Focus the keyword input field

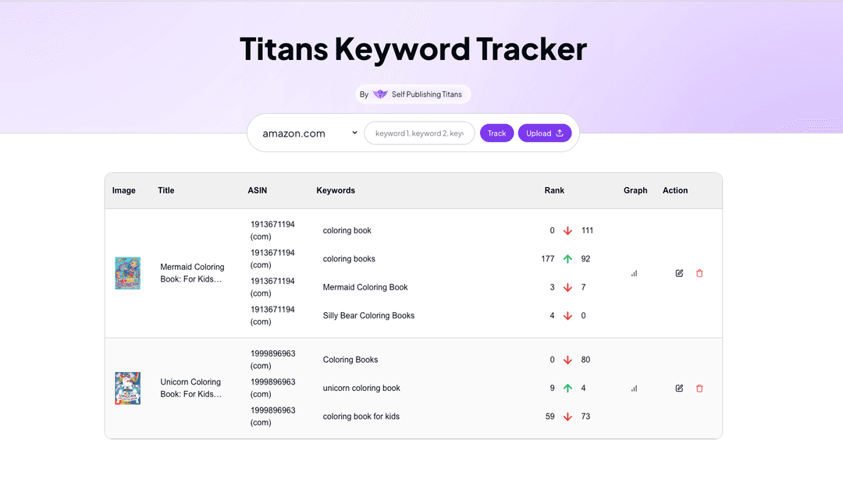419,133
